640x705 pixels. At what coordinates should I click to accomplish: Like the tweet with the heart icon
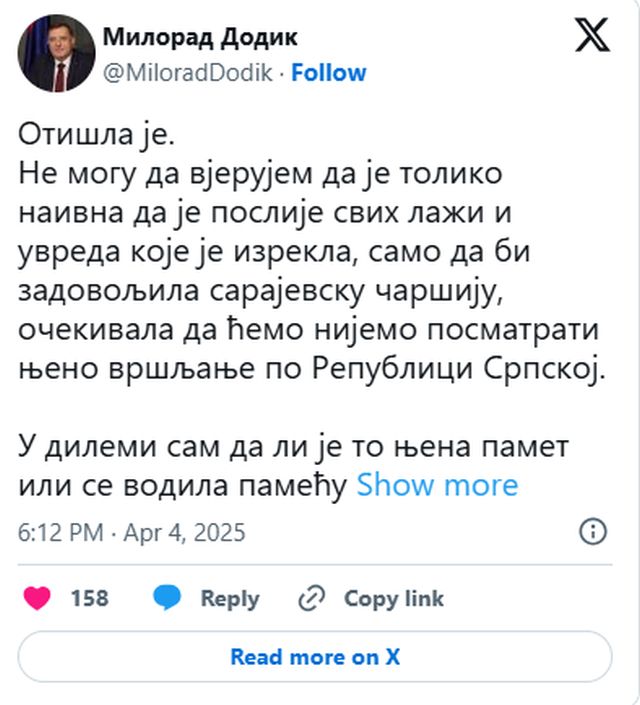click(x=37, y=598)
